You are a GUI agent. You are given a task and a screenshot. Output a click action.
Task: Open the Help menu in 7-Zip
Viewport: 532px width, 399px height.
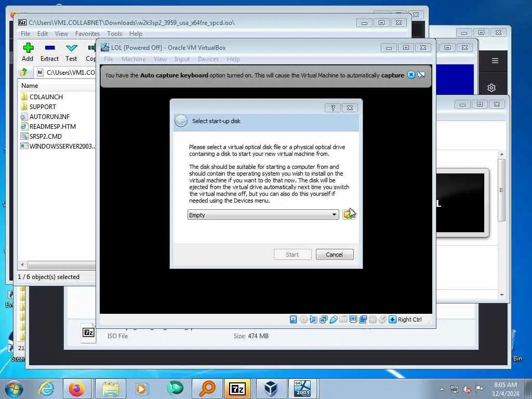(x=136, y=34)
